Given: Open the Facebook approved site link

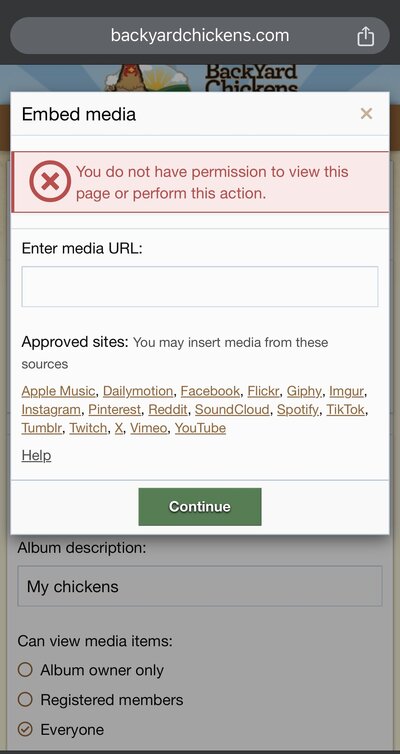Looking at the screenshot, I should pos(210,391).
